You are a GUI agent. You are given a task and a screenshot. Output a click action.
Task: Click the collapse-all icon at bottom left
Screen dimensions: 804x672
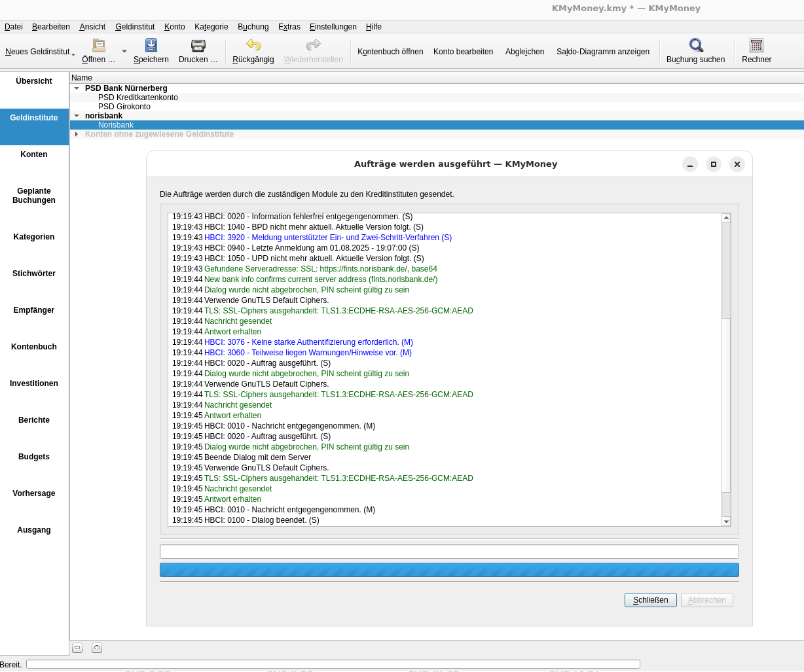pyautogui.click(x=77, y=648)
